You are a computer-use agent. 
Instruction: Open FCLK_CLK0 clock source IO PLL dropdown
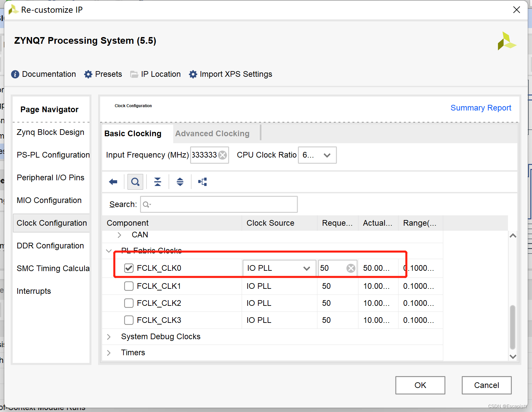[279, 268]
